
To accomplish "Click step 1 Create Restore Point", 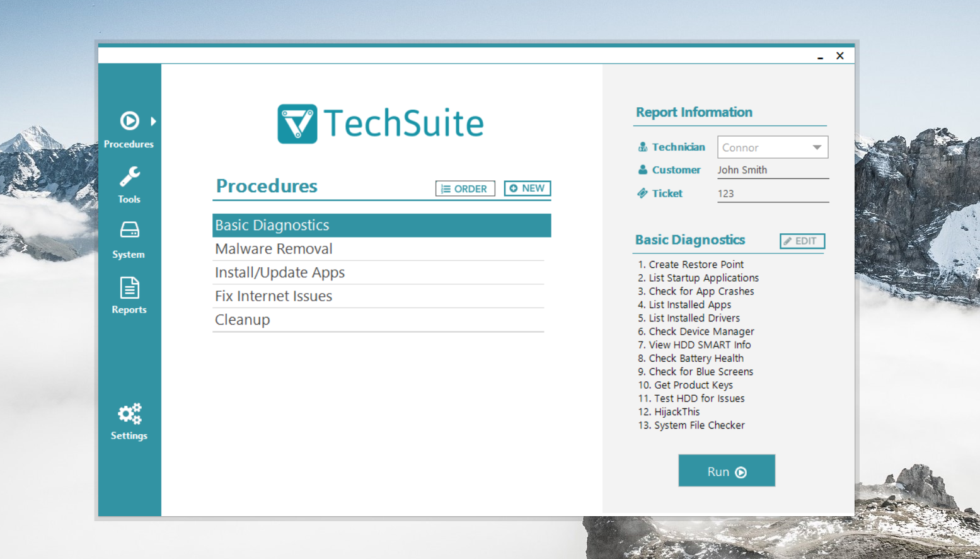I will point(691,265).
